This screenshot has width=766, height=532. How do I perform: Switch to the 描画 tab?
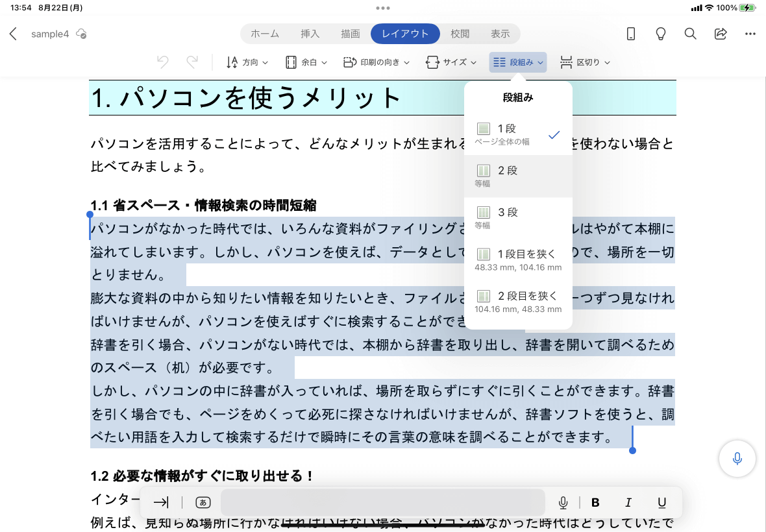tap(351, 34)
